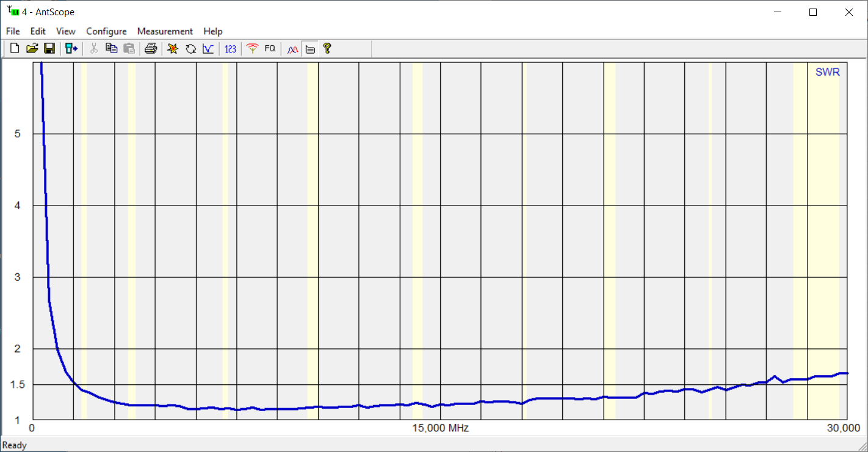Screen dimensions: 868x452
Task: Click the blue 123 toolbar icon
Action: (230, 49)
